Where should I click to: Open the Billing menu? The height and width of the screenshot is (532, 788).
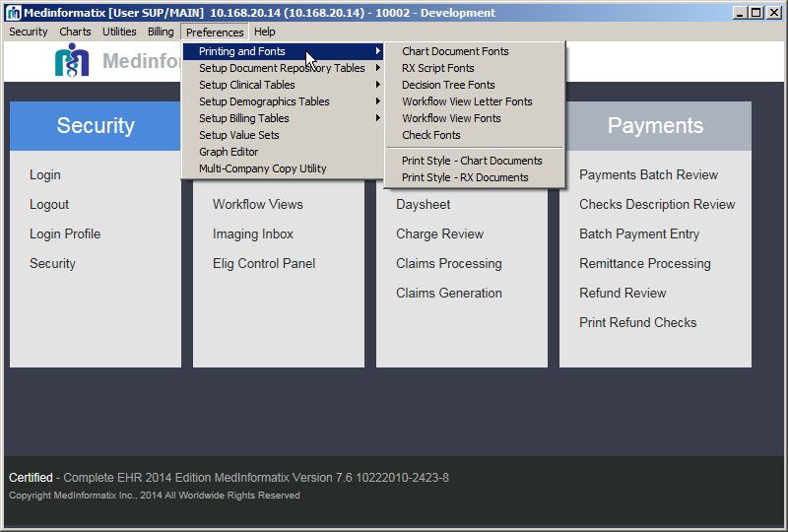(x=161, y=32)
